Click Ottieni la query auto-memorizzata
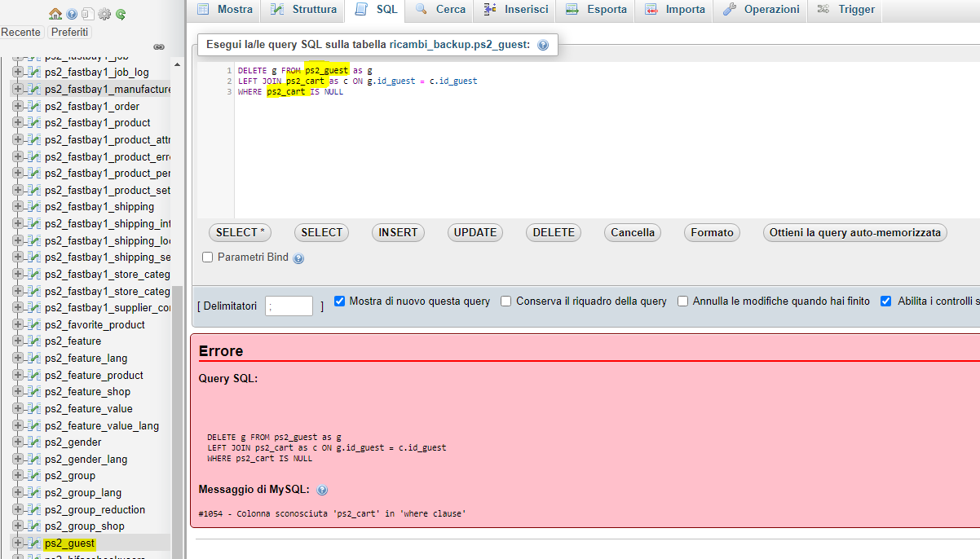The image size is (980, 559). coord(855,232)
